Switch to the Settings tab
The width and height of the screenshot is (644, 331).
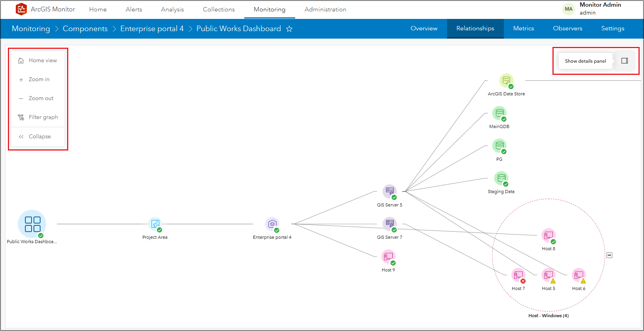coord(613,28)
